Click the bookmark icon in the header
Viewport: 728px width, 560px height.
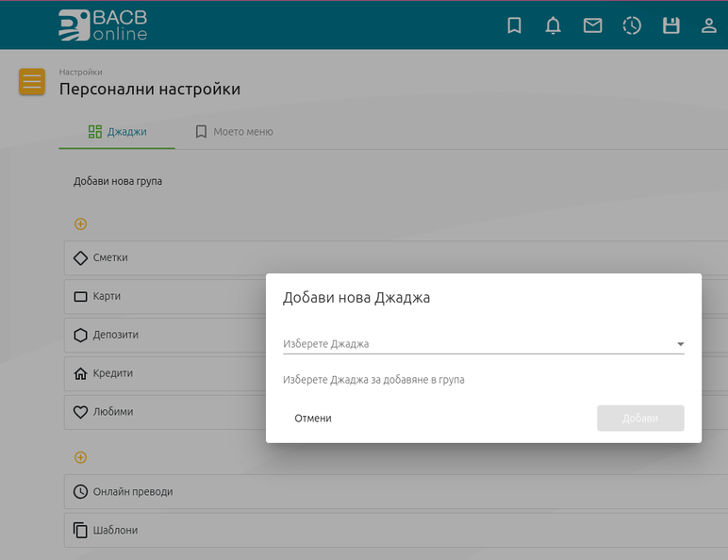tap(514, 25)
